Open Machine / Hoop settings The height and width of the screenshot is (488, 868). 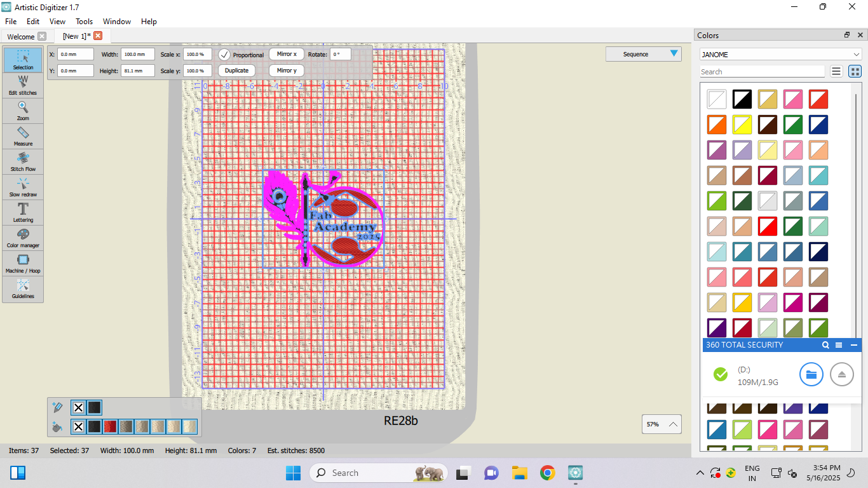pyautogui.click(x=23, y=263)
